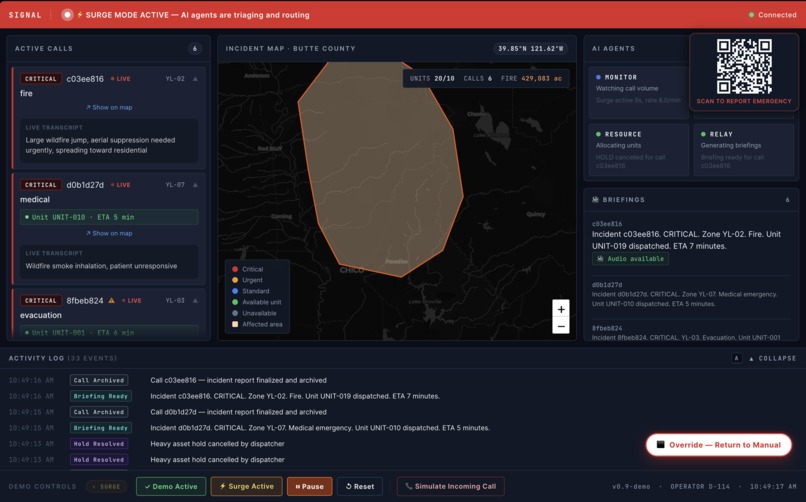Image resolution: width=806 pixels, height=502 pixels.
Task: Click the surge mode indicator circle in the red banner
Action: pyautogui.click(x=67, y=15)
